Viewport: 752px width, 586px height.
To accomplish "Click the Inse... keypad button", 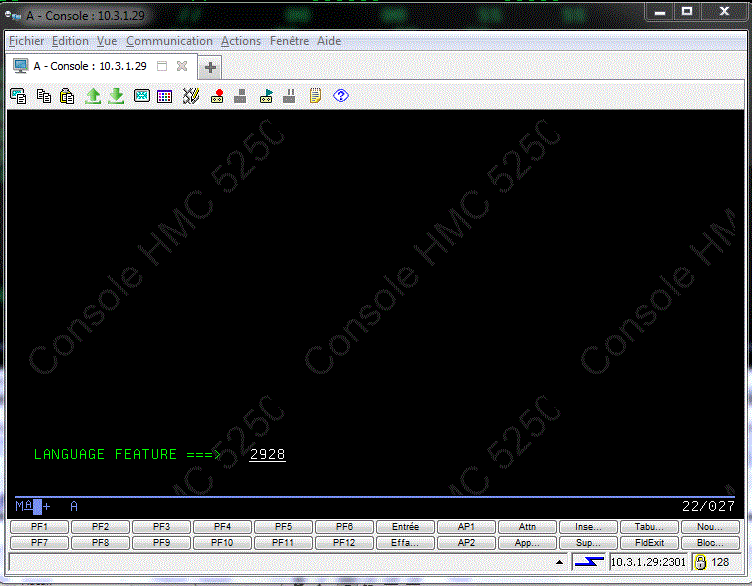I will pos(588,527).
